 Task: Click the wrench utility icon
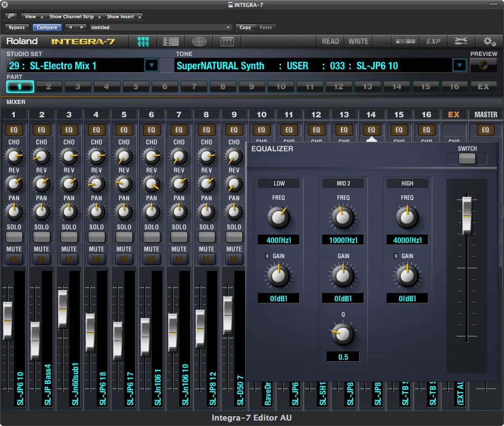461,41
